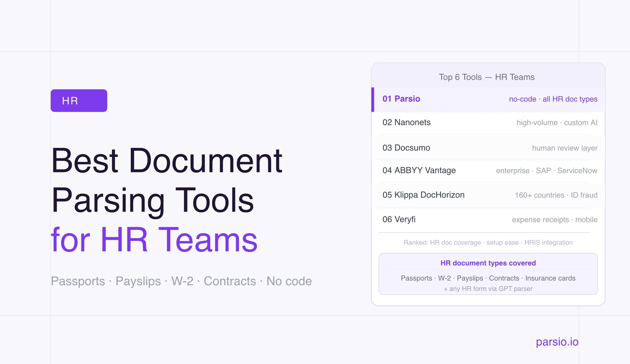Click 'enterprise · SAP · ServiceNow' description
The width and height of the screenshot is (630, 364).
point(547,171)
